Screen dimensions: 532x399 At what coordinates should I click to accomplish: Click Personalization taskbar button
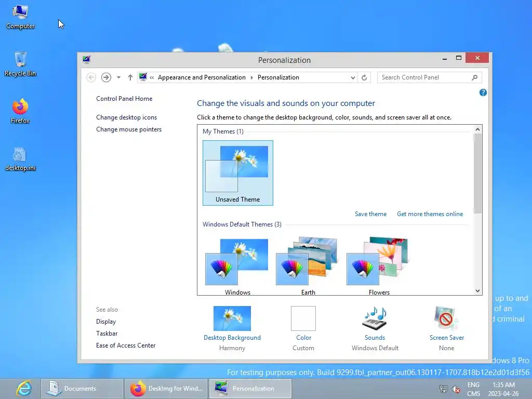point(250,389)
